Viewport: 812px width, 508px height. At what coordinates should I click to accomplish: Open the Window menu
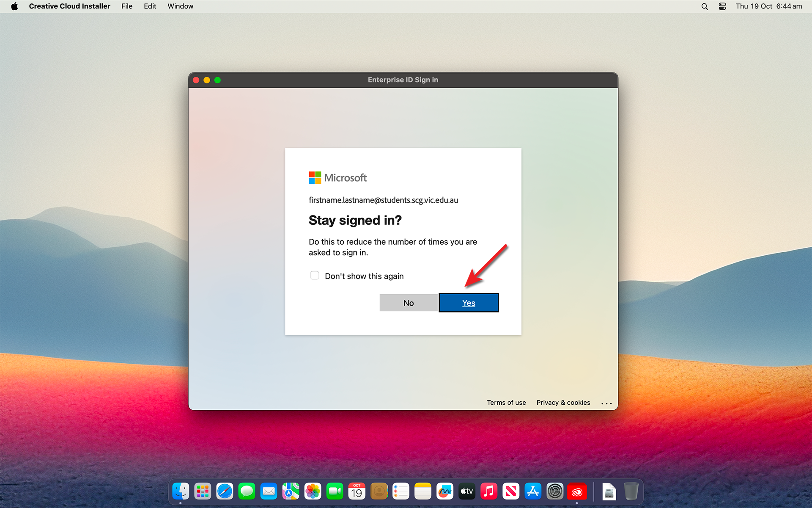pyautogui.click(x=180, y=6)
